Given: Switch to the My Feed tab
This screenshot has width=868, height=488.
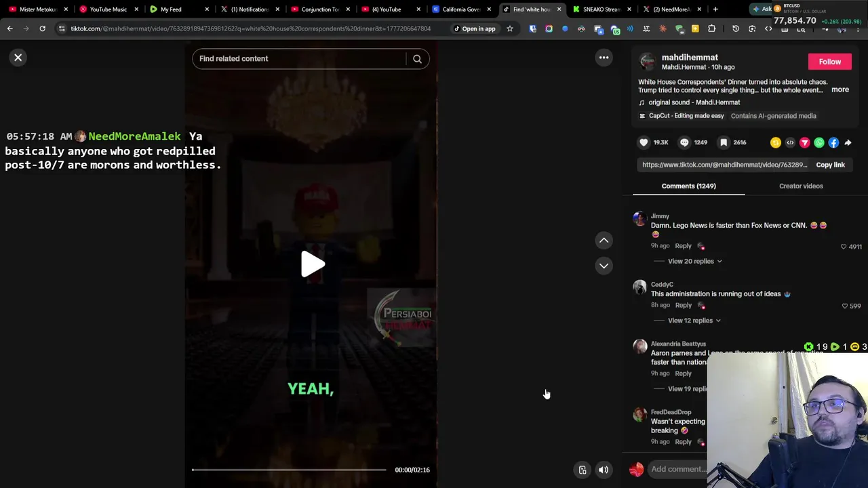Looking at the screenshot, I should [179, 9].
